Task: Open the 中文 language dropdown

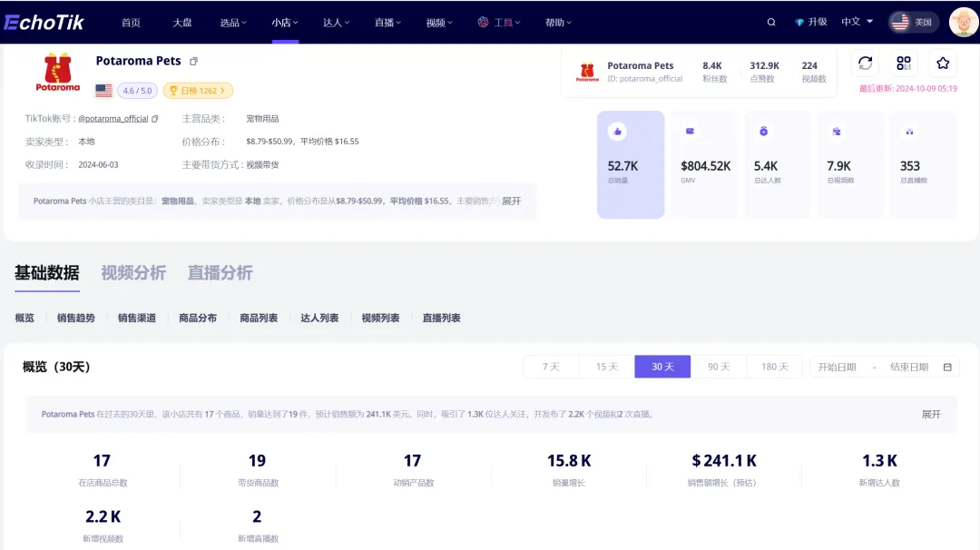Action: [857, 22]
